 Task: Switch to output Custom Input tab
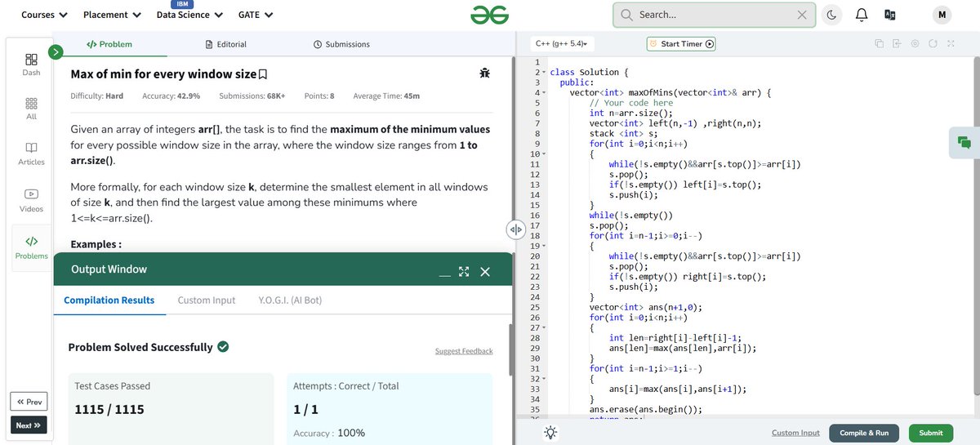(x=207, y=300)
